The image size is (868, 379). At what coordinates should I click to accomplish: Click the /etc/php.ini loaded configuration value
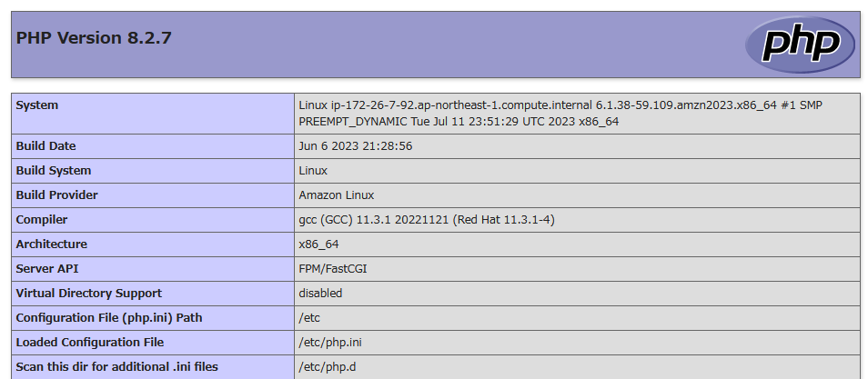[x=330, y=343]
